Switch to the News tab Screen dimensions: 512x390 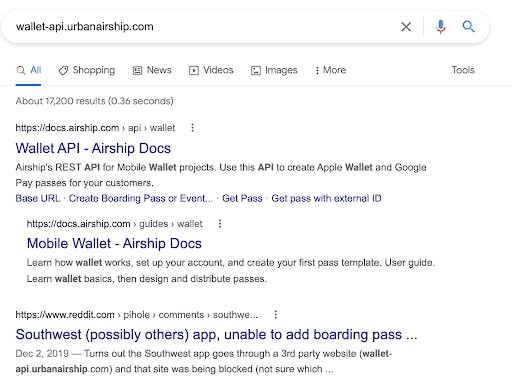point(152,70)
